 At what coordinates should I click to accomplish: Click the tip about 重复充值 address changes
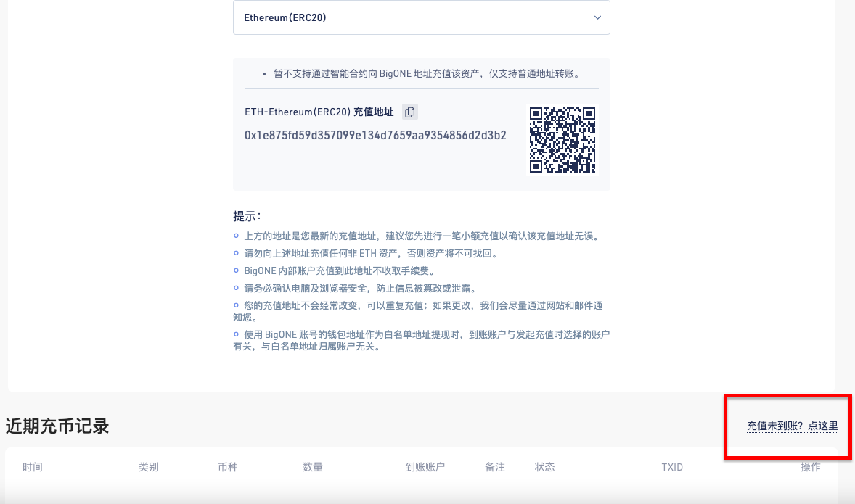click(x=418, y=311)
